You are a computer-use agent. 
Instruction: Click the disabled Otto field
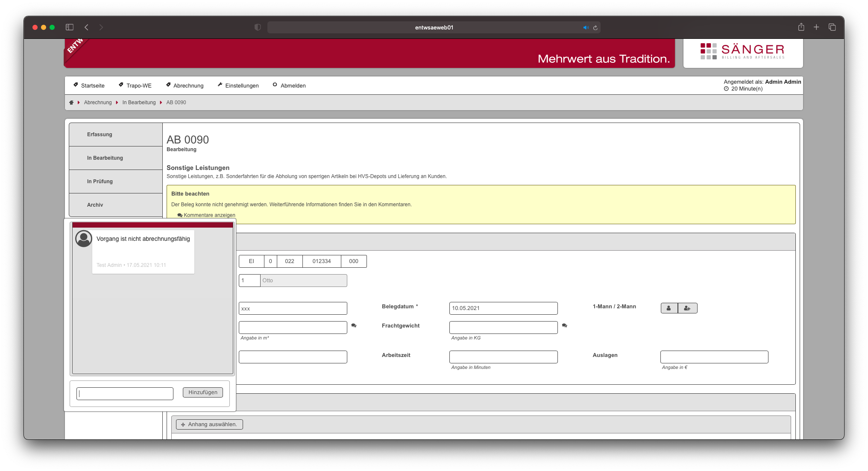[x=304, y=281]
